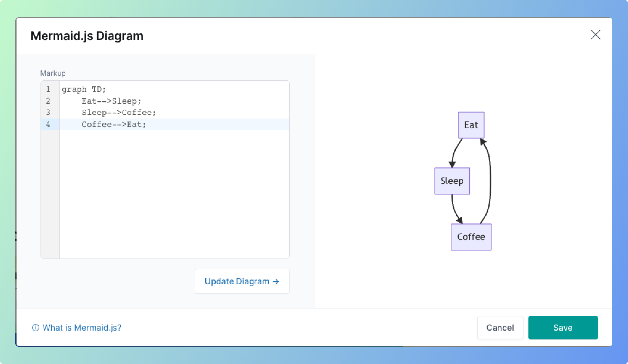The height and width of the screenshot is (364, 628).
Task: Close the Mermaid.js Diagram dialog
Action: click(596, 35)
